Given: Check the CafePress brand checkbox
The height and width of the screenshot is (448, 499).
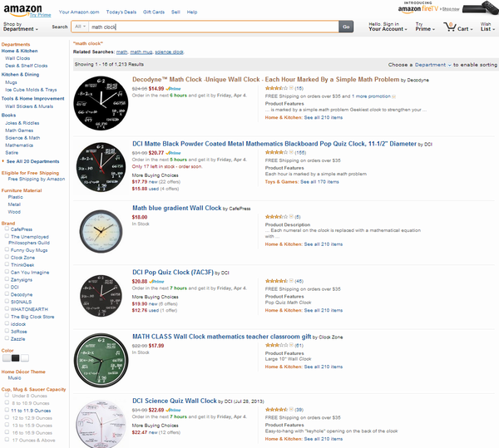Looking at the screenshot, I should [7, 229].
